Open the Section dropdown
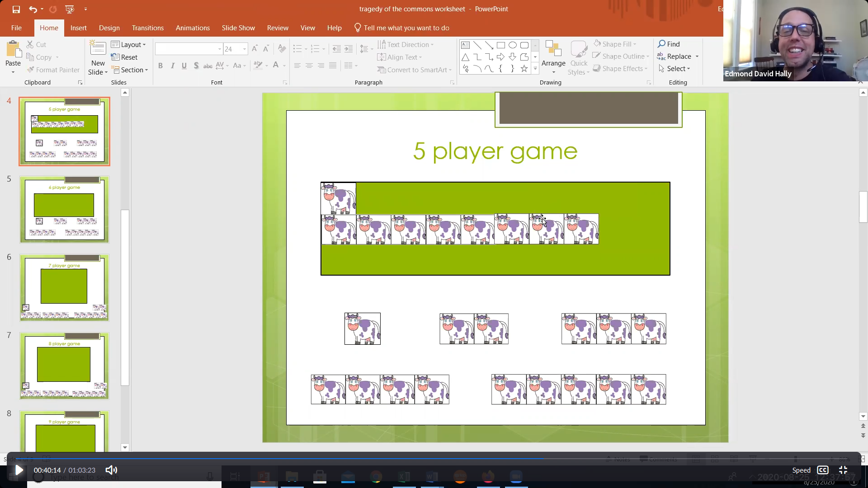The height and width of the screenshot is (488, 868). tap(130, 70)
